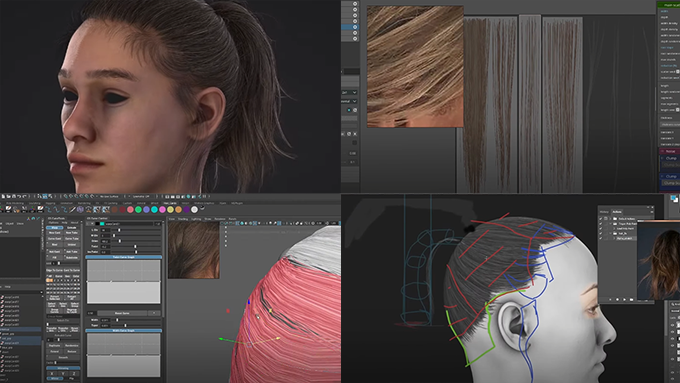Viewport: 680px width, 383px height.
Task: Click the magenta pink circle shelf button
Action: point(162,210)
